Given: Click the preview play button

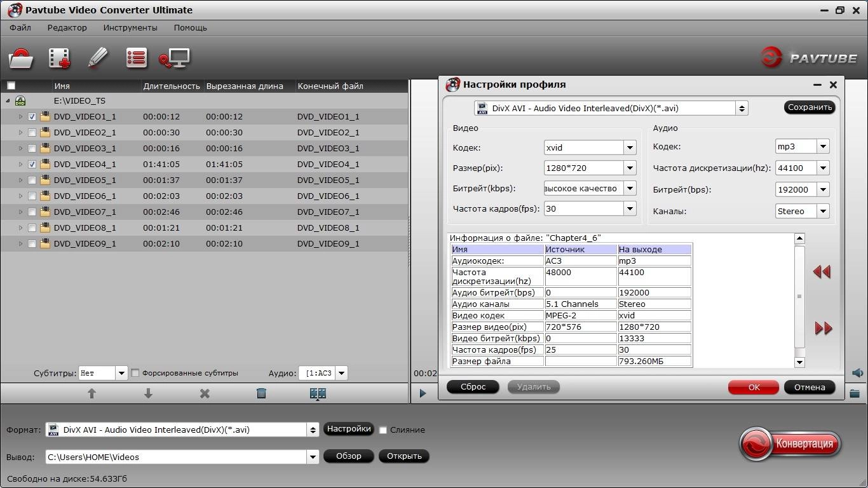Looking at the screenshot, I should (423, 393).
